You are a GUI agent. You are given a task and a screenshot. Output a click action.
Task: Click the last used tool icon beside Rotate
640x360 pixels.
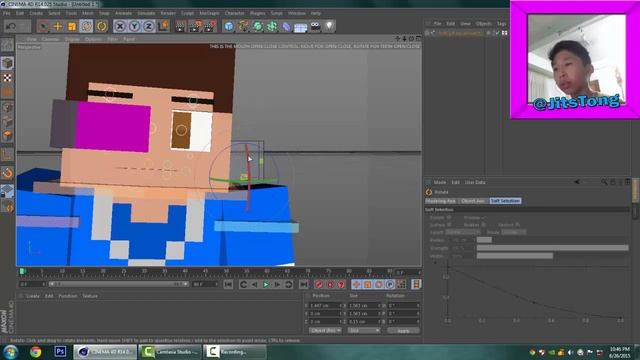101,26
